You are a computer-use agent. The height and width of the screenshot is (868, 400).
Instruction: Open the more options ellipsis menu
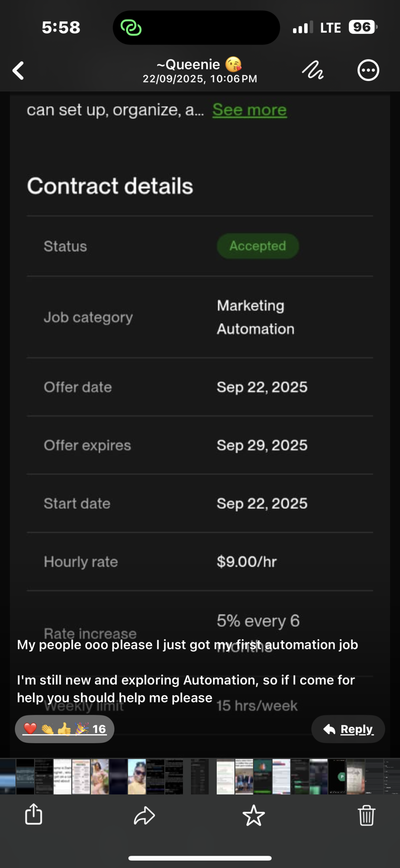[x=368, y=71]
